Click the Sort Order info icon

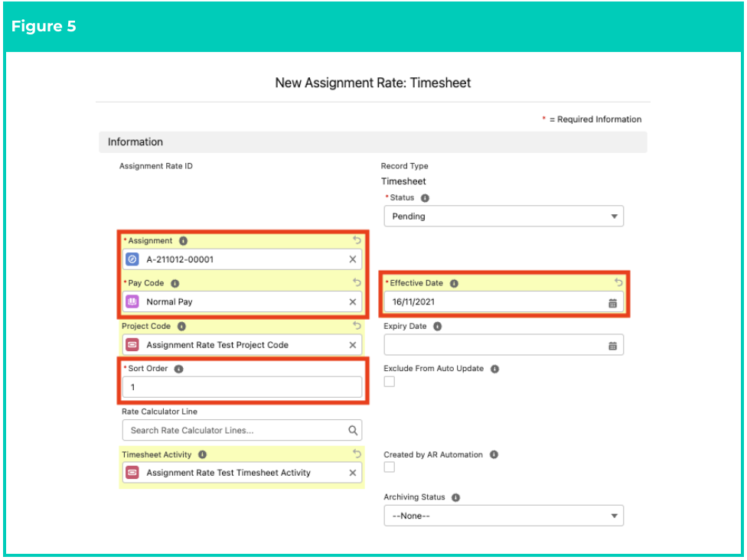[x=178, y=369]
